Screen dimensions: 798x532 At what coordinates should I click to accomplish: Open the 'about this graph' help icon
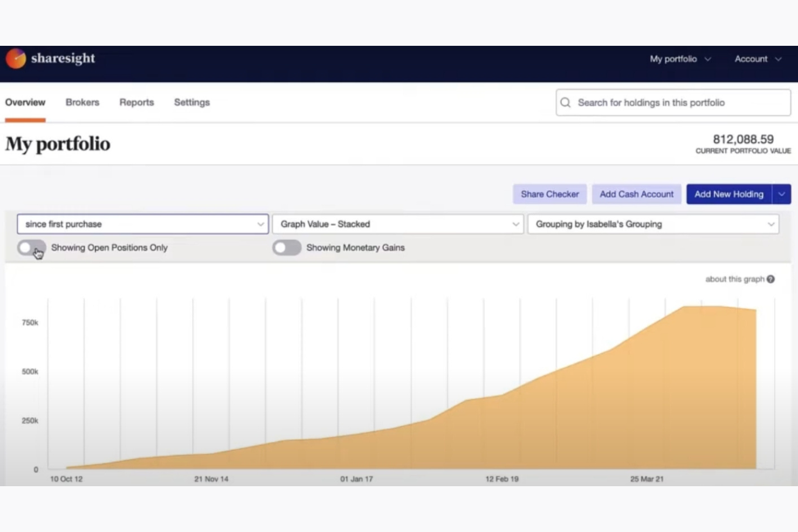[771, 279]
